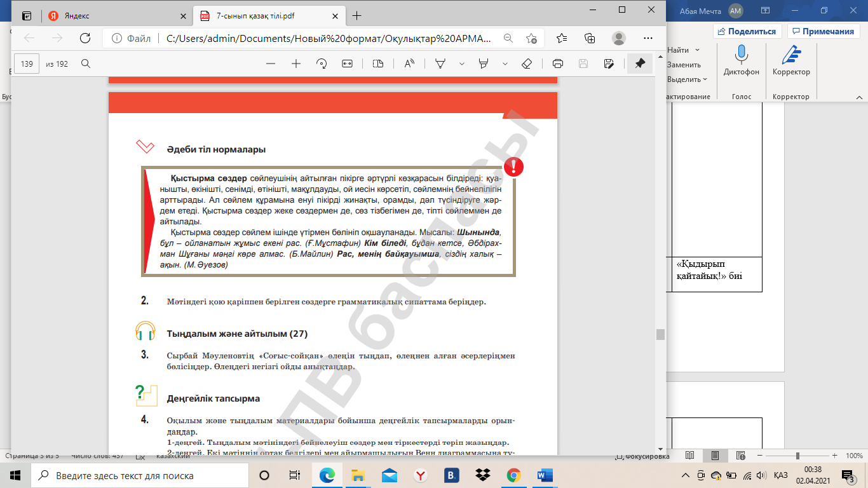Screen dimensions: 868x488
Task: Click the Windows taskbar search box
Action: click(140, 475)
